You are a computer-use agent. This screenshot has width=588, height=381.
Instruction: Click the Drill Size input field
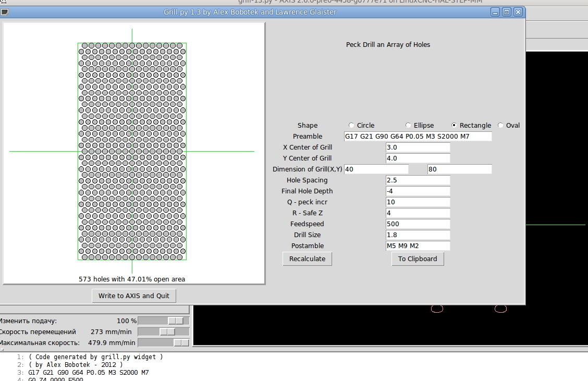coord(418,235)
